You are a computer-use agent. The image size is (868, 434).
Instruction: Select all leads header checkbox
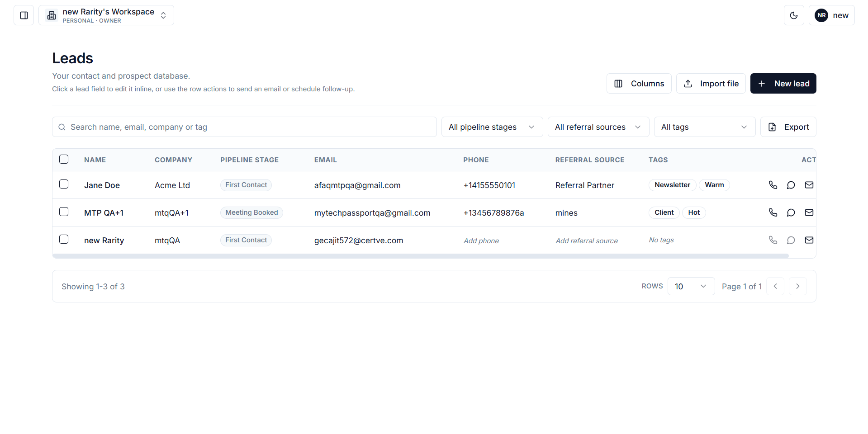[x=64, y=159]
